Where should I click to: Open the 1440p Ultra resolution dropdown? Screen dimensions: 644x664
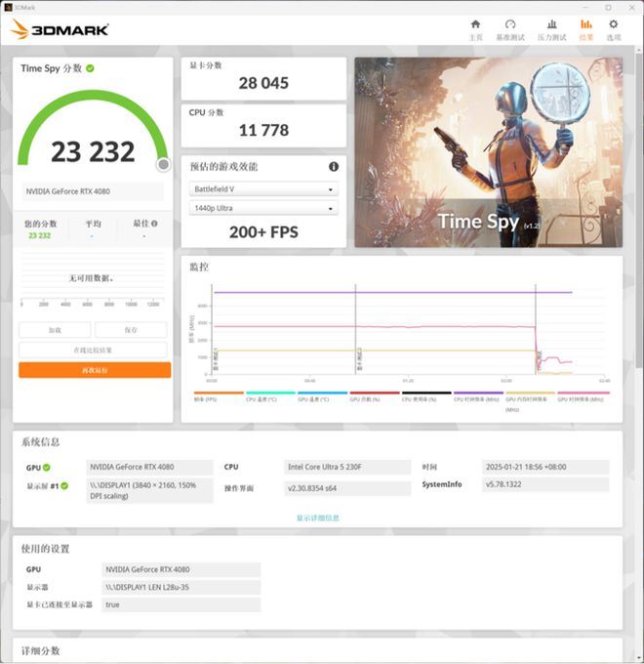263,209
